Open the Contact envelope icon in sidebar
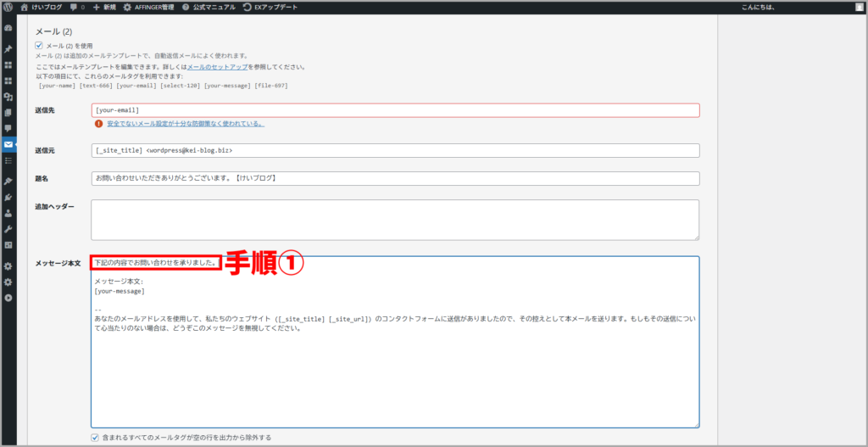868x447 pixels. click(x=8, y=144)
